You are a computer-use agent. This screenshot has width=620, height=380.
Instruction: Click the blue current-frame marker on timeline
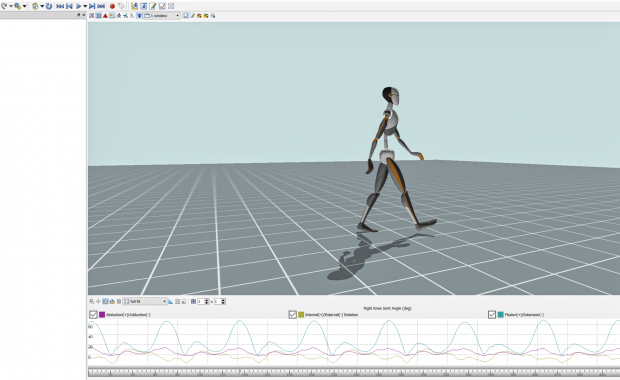point(239,373)
